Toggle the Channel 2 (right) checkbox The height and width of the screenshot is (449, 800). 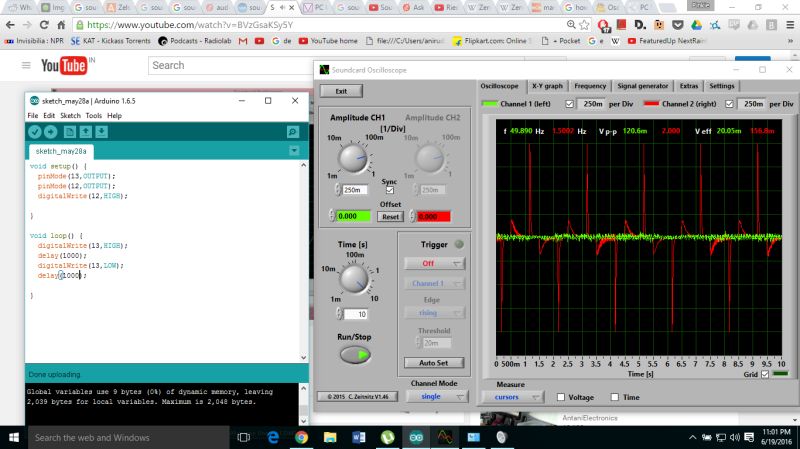729,104
